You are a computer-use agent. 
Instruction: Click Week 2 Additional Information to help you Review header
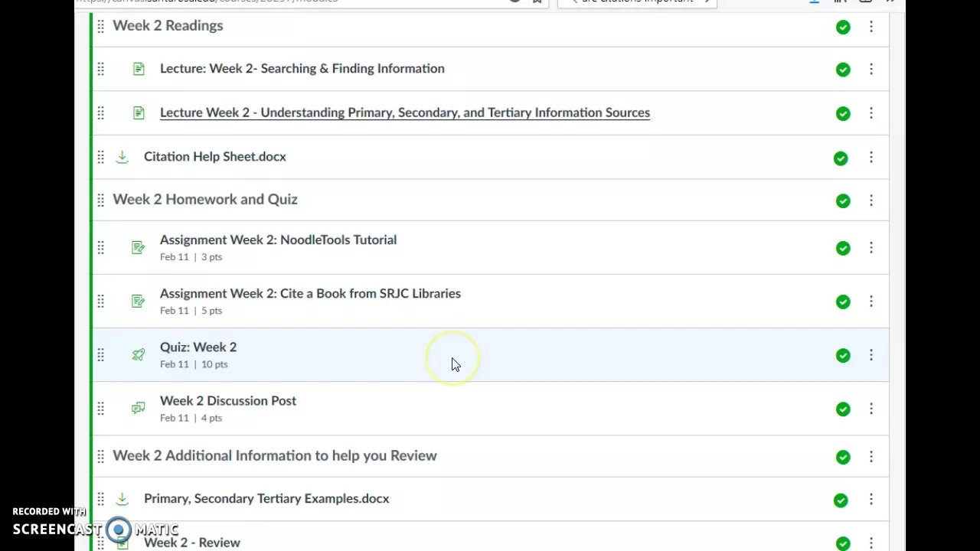click(274, 455)
